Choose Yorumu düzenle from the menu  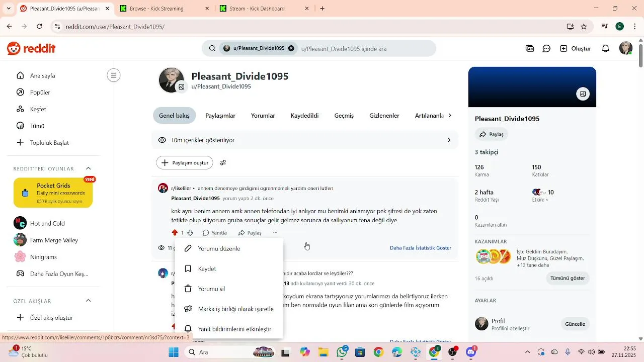(x=229, y=248)
